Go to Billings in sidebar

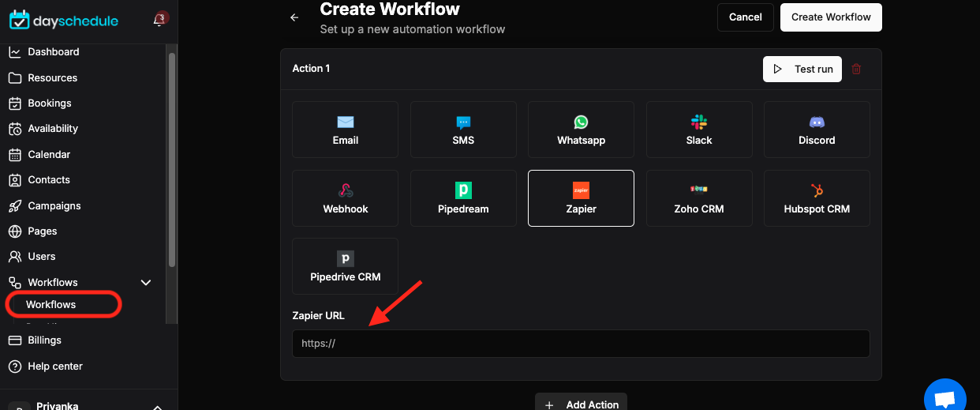pos(44,340)
